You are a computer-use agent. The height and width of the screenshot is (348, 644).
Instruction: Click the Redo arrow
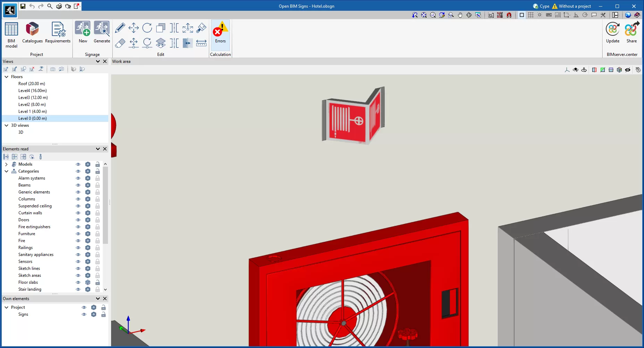point(41,6)
